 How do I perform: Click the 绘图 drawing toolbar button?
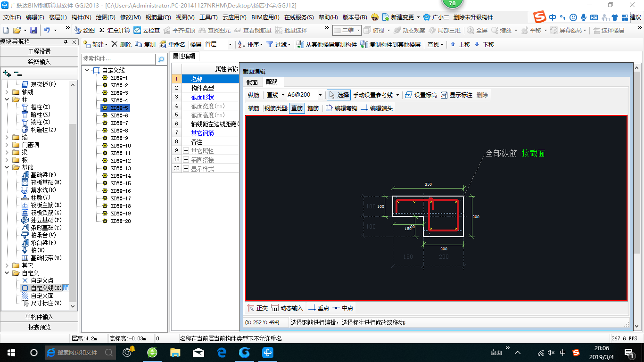point(84,30)
